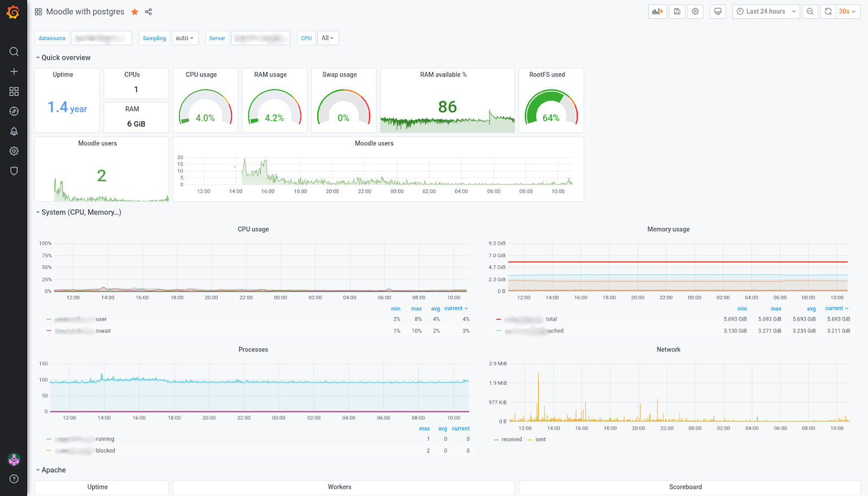Open the 30s refresh interval dropdown
Viewport: 868px width, 496px height.
click(x=848, y=11)
